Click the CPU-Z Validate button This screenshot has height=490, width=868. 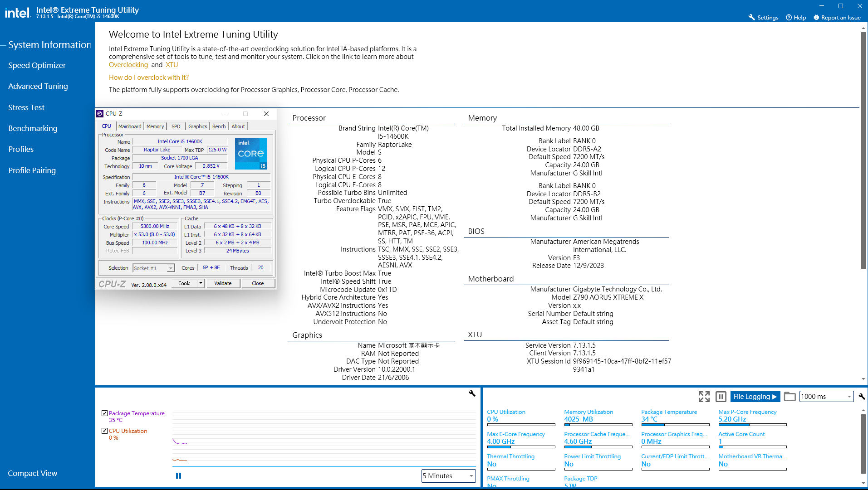click(223, 283)
